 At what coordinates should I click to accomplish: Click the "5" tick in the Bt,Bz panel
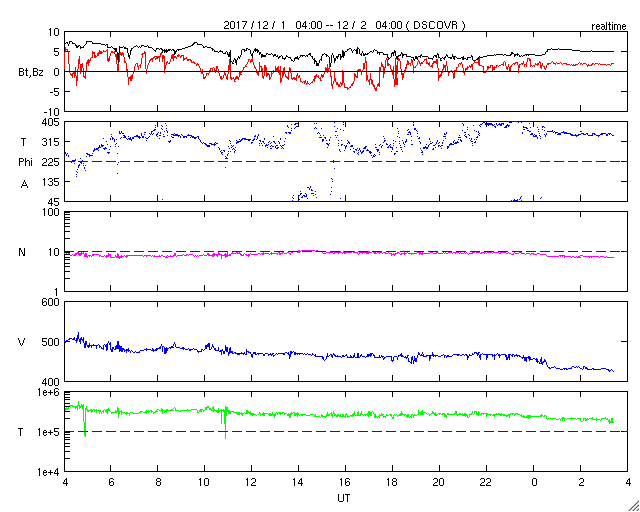56,52
